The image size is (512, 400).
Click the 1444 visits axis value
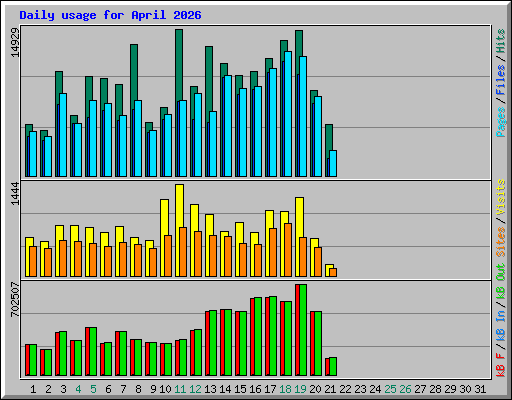coord(15,194)
